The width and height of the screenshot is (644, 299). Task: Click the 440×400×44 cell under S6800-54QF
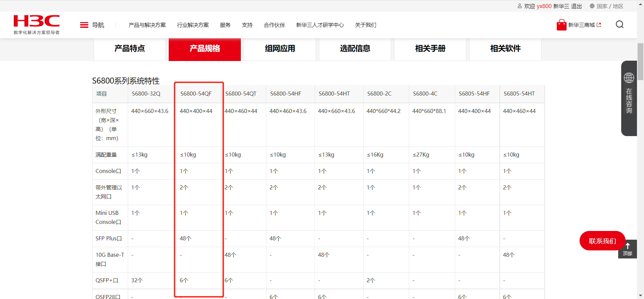pyautogui.click(x=196, y=111)
